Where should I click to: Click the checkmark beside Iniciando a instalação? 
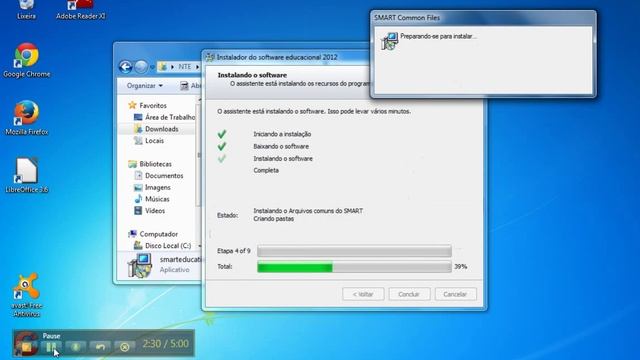point(222,134)
